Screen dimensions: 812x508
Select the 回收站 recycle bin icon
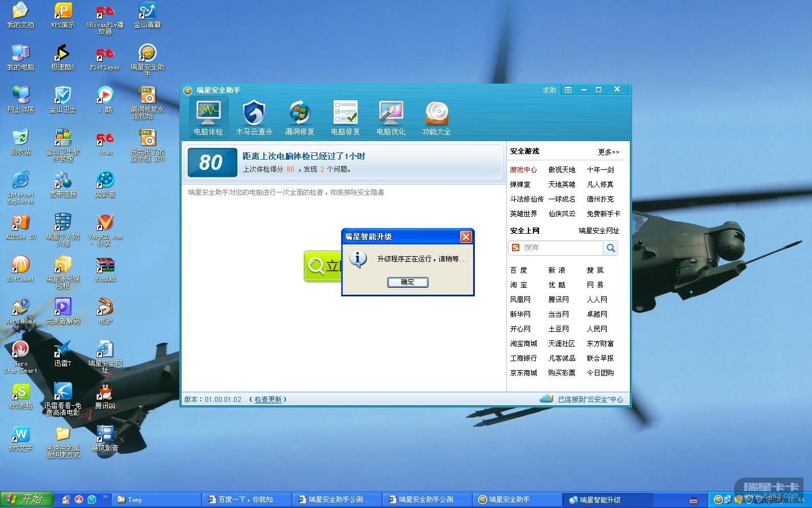coord(20,142)
